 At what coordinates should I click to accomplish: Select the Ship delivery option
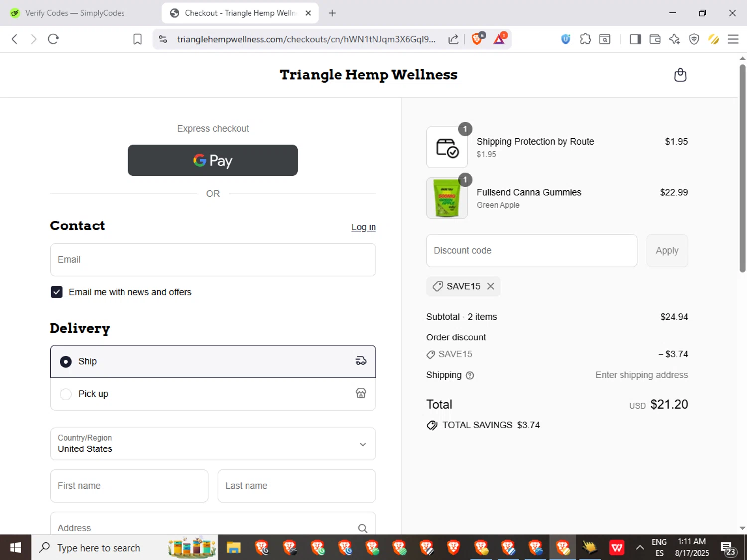pyautogui.click(x=213, y=361)
